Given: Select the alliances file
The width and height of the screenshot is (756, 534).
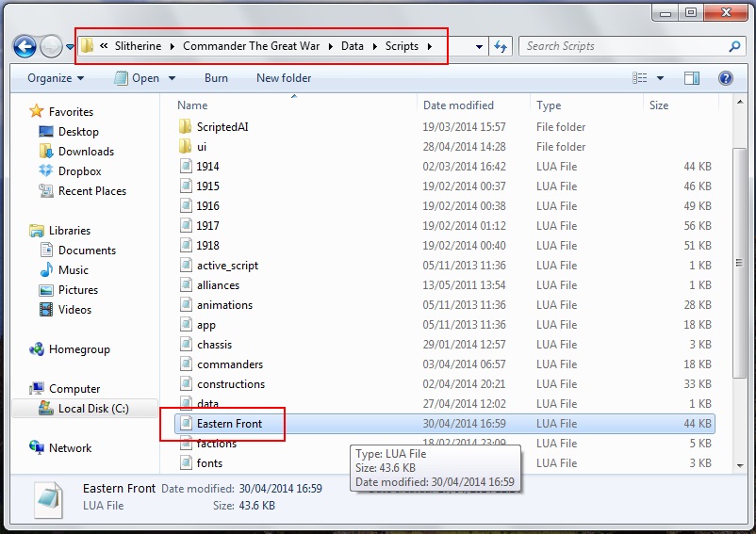Looking at the screenshot, I should click(218, 285).
